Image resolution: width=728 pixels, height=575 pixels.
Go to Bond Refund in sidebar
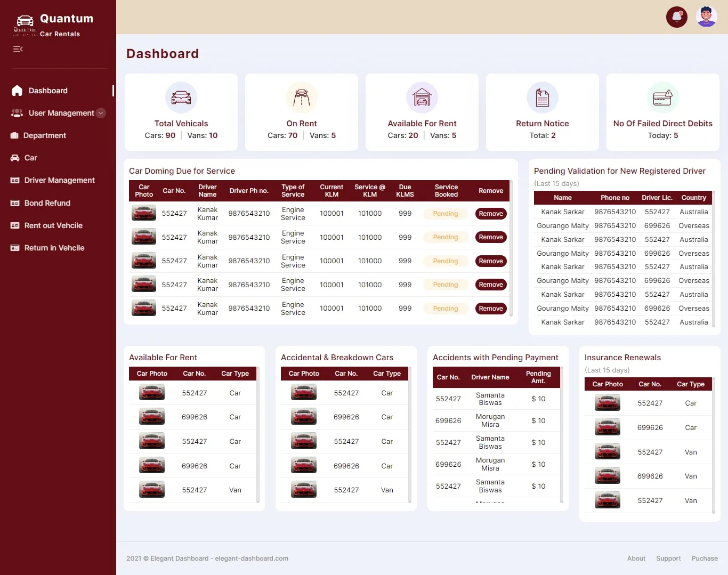[47, 203]
